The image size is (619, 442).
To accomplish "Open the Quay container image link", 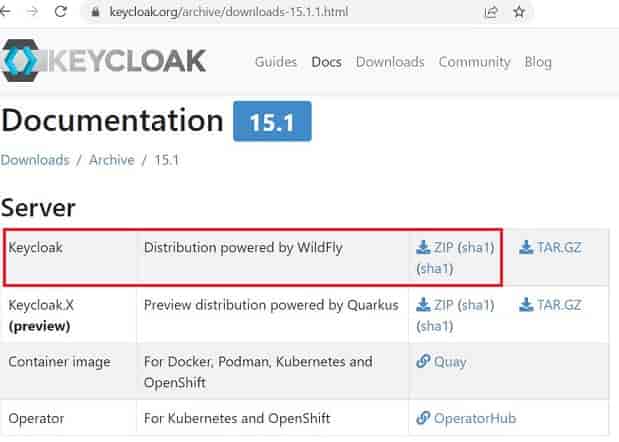I will coord(441,361).
